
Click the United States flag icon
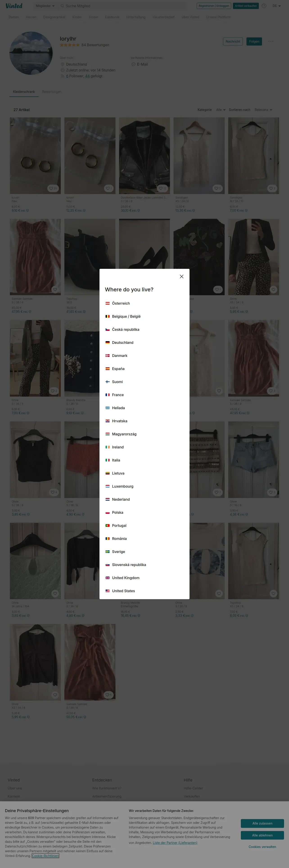[x=108, y=591]
